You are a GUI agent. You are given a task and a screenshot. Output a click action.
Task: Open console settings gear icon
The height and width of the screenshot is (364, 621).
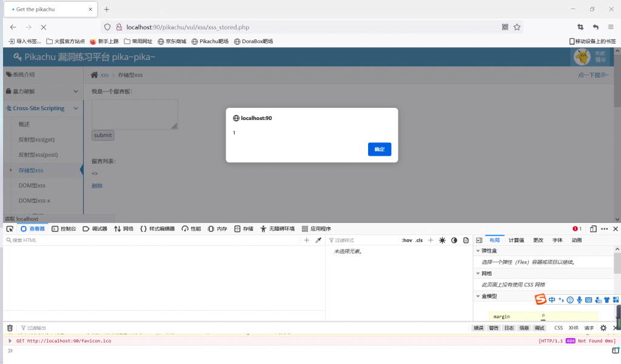(x=603, y=328)
